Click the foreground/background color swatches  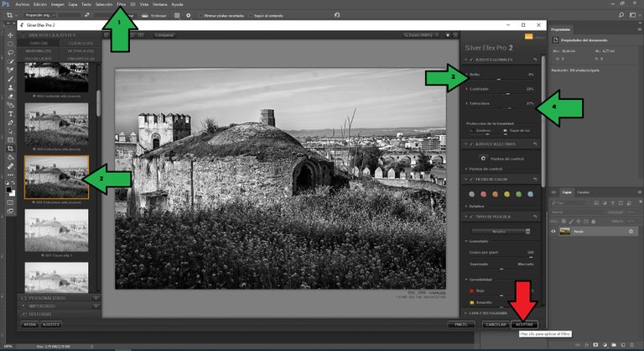10,191
